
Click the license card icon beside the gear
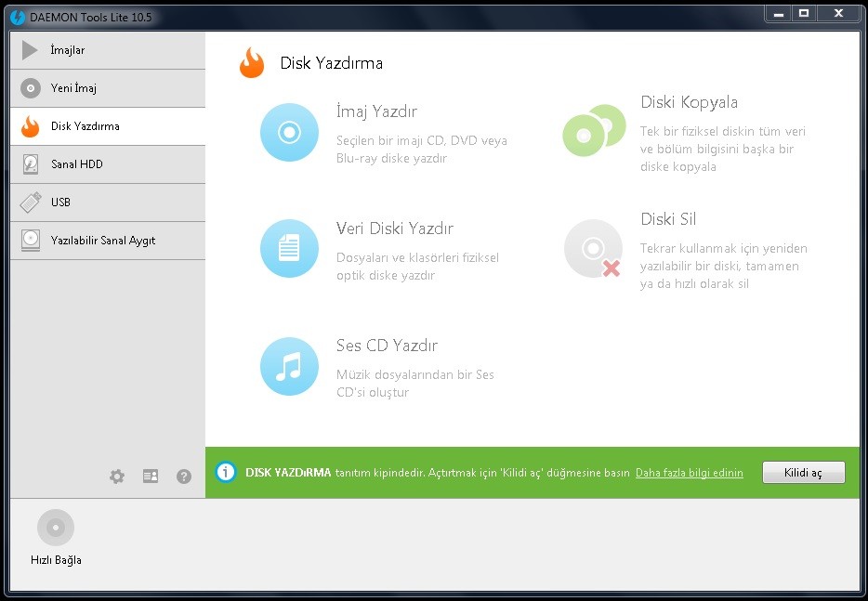(x=151, y=477)
